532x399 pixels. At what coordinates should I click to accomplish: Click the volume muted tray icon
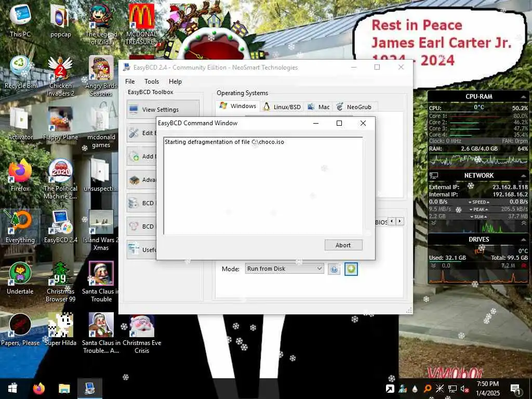point(464,389)
